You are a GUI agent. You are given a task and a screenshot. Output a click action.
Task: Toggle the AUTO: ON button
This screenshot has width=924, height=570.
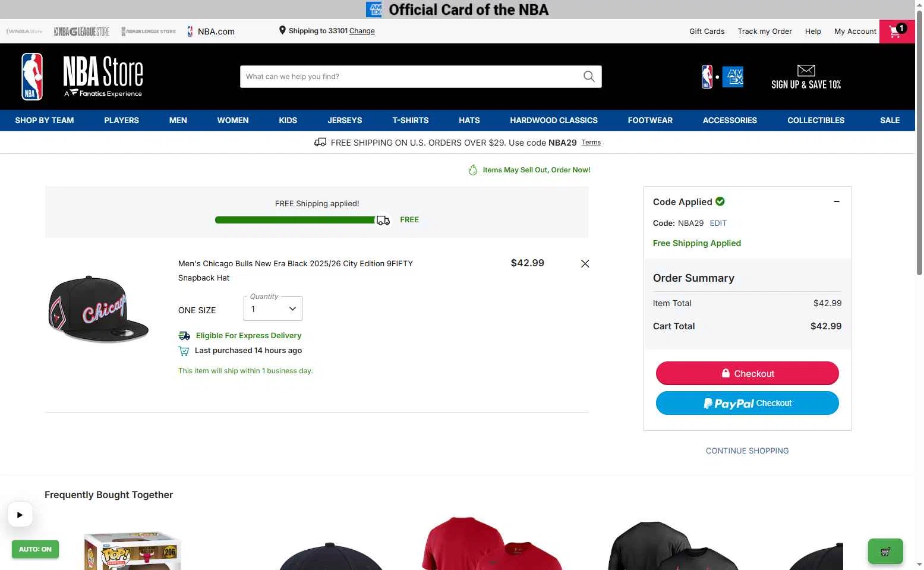tap(35, 549)
